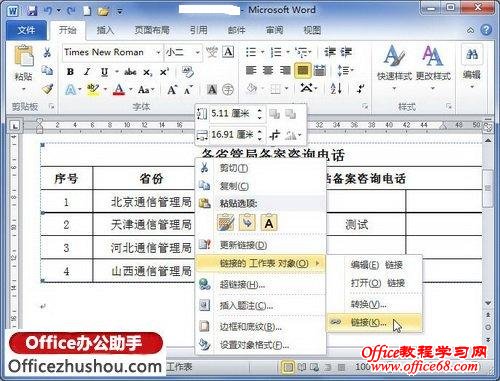Click the Format Painter brush icon
Screen dimensions: 500x381
click(x=48, y=88)
